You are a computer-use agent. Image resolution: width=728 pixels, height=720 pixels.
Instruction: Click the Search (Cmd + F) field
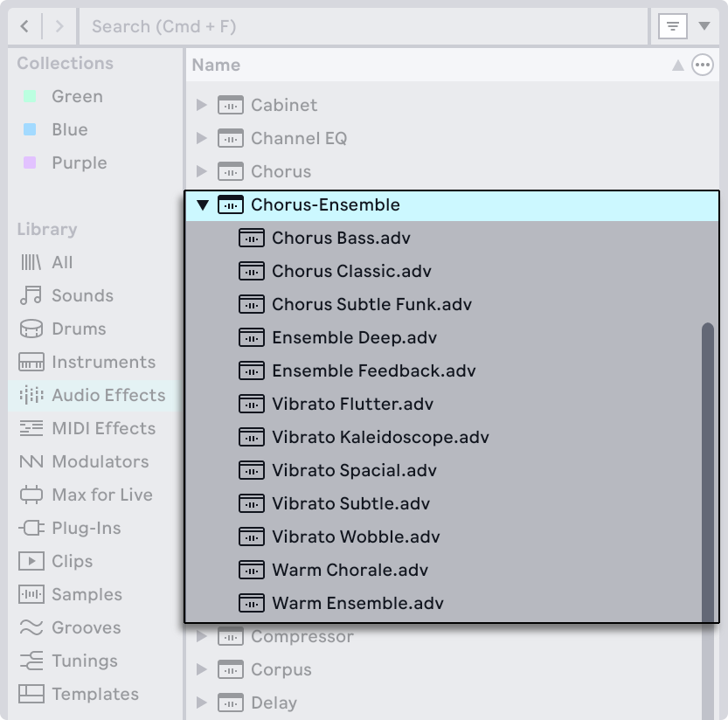coord(364,26)
